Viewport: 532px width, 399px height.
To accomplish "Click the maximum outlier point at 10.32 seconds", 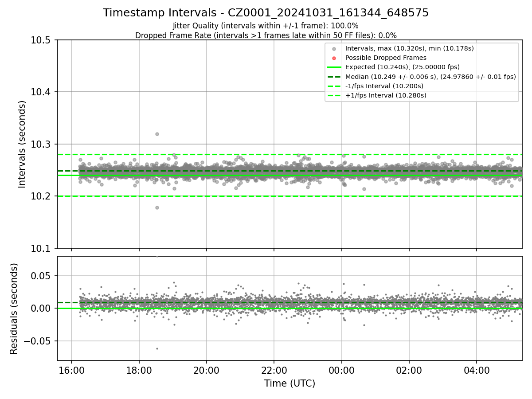I will [157, 134].
